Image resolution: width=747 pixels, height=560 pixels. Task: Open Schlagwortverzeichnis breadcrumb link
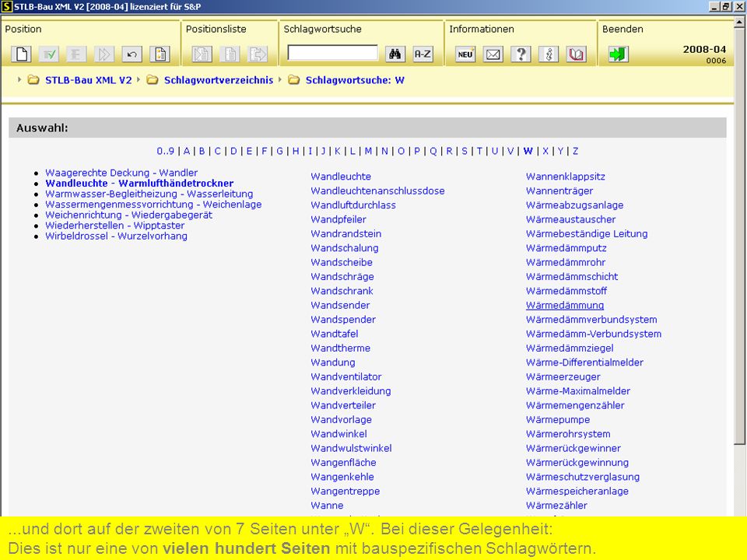pyautogui.click(x=219, y=80)
